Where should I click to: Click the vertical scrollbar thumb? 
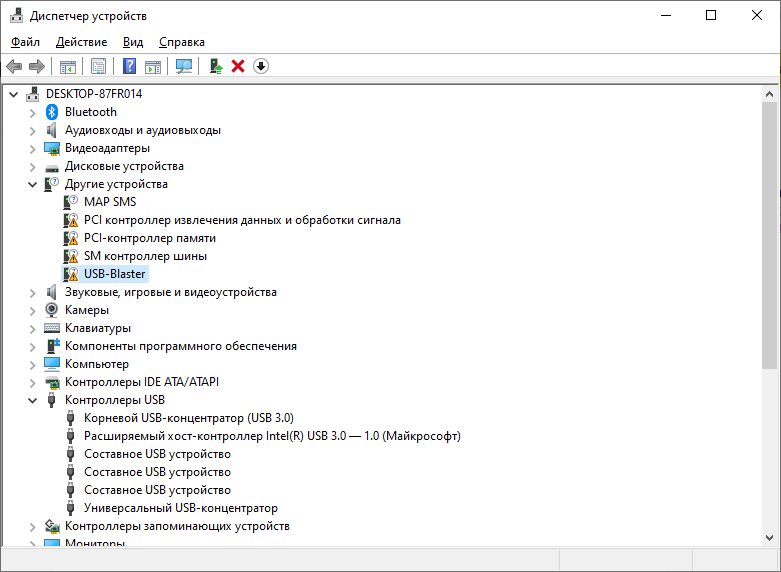point(770,235)
